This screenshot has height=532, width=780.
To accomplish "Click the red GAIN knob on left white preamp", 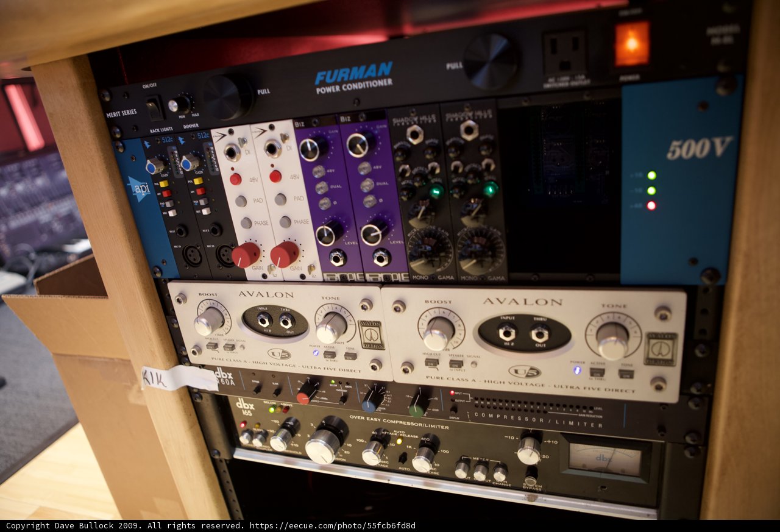I will click(246, 255).
